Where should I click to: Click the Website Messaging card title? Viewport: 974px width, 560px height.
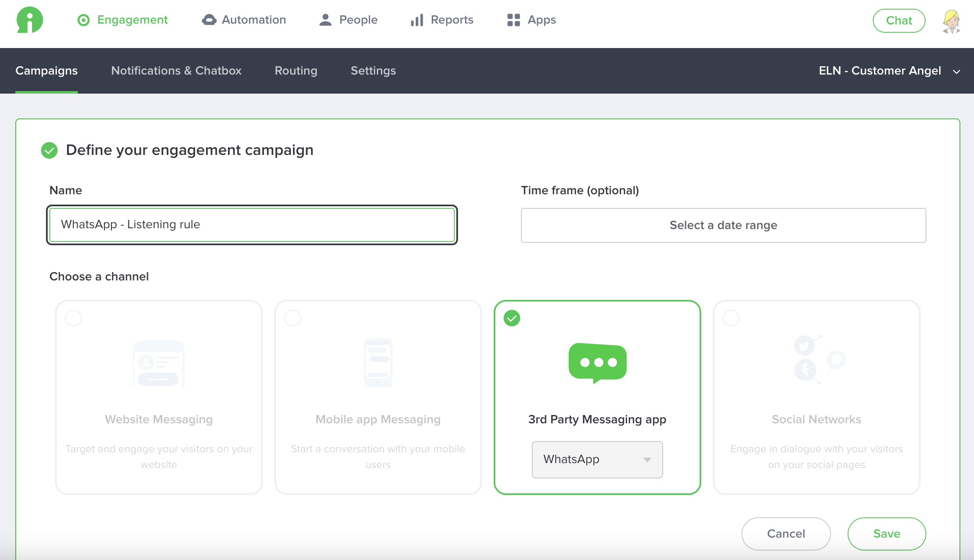click(159, 419)
